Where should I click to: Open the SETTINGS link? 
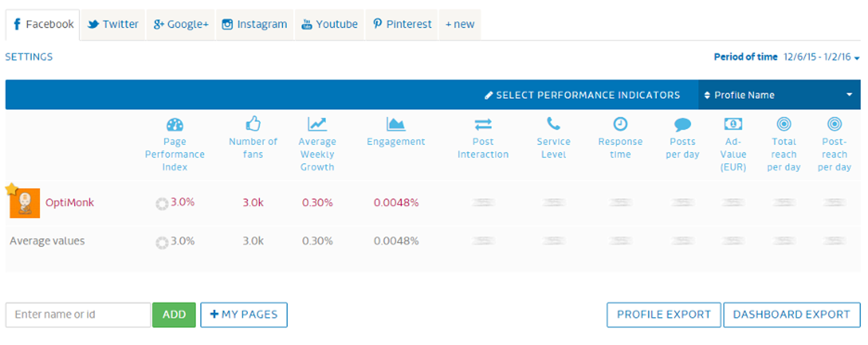pos(29,57)
